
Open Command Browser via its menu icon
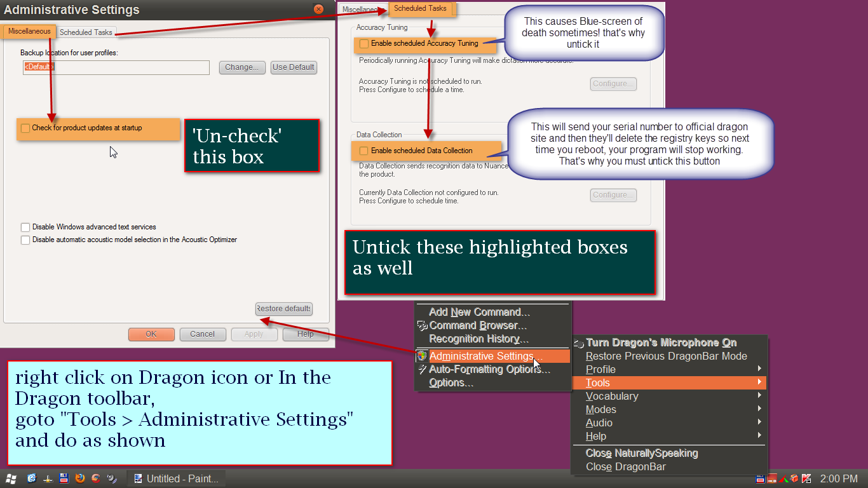tap(422, 325)
